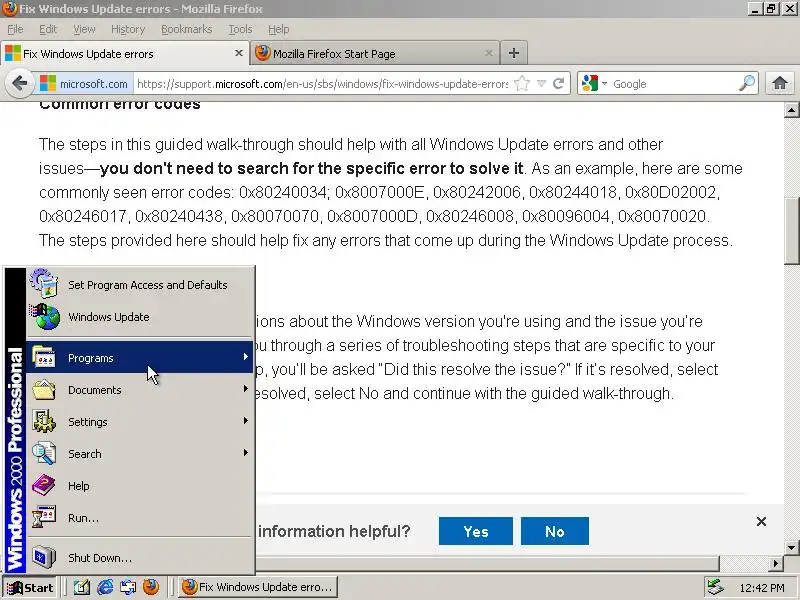The height and width of the screenshot is (600, 800).
Task: Click the Windows Update globe icon
Action: 45,317
